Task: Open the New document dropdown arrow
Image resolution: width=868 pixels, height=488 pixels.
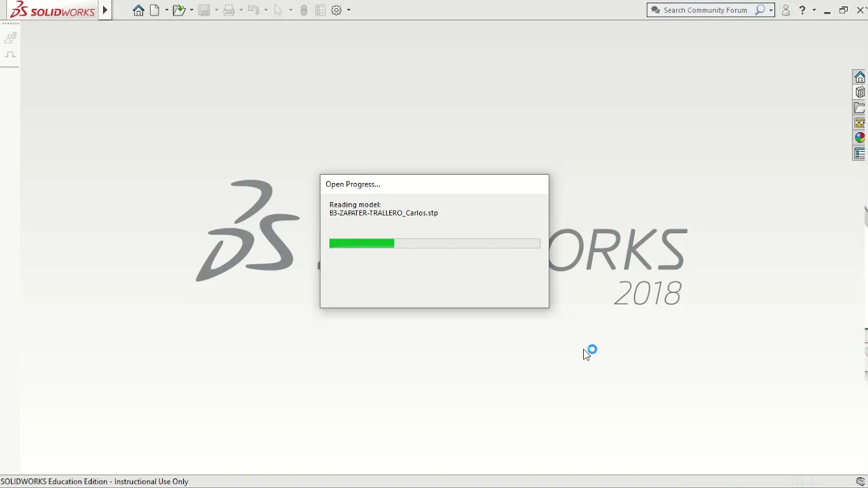Action: click(166, 10)
